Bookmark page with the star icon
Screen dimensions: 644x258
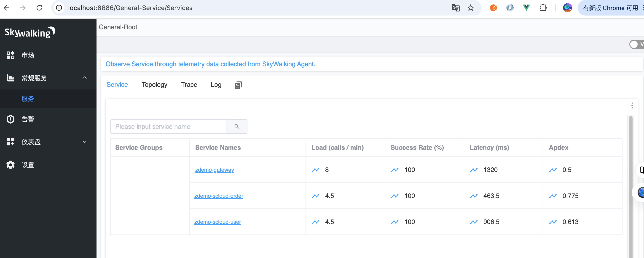470,8
